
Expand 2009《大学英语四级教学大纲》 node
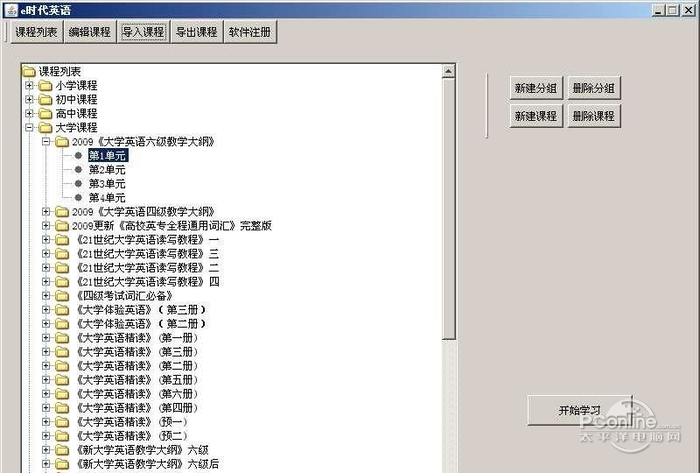pos(46,212)
